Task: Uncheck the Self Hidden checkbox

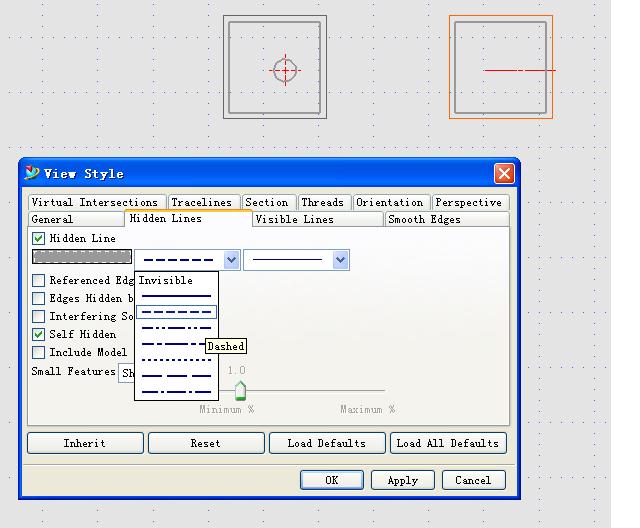Action: click(38, 334)
